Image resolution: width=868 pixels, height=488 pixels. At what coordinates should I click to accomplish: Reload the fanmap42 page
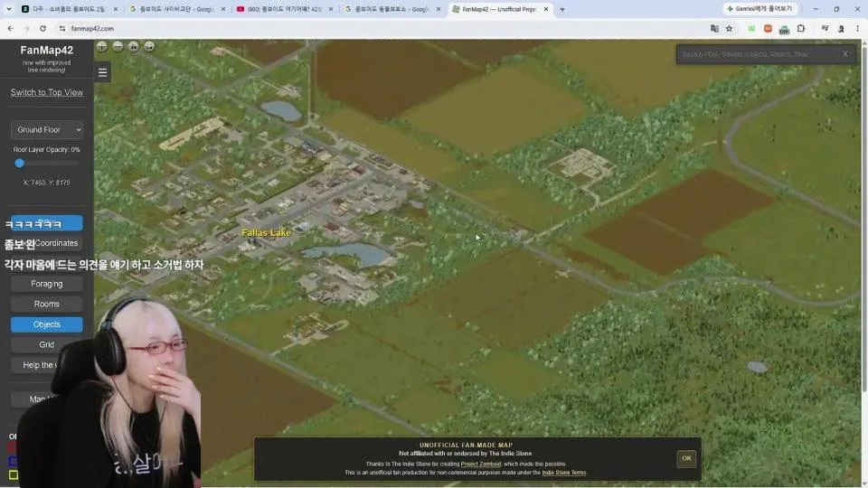point(42,28)
